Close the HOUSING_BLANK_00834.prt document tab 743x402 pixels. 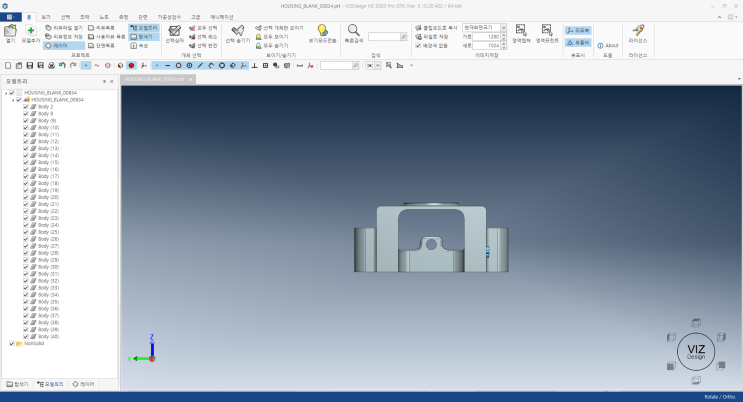190,79
